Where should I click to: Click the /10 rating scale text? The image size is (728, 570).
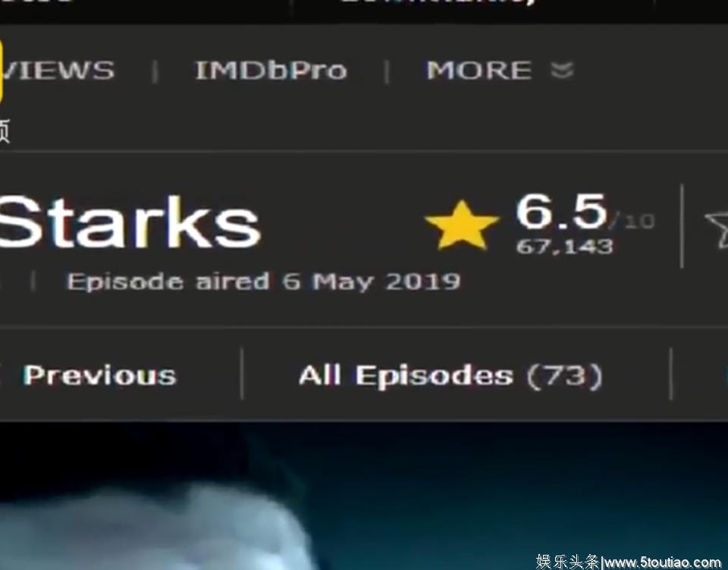[632, 220]
